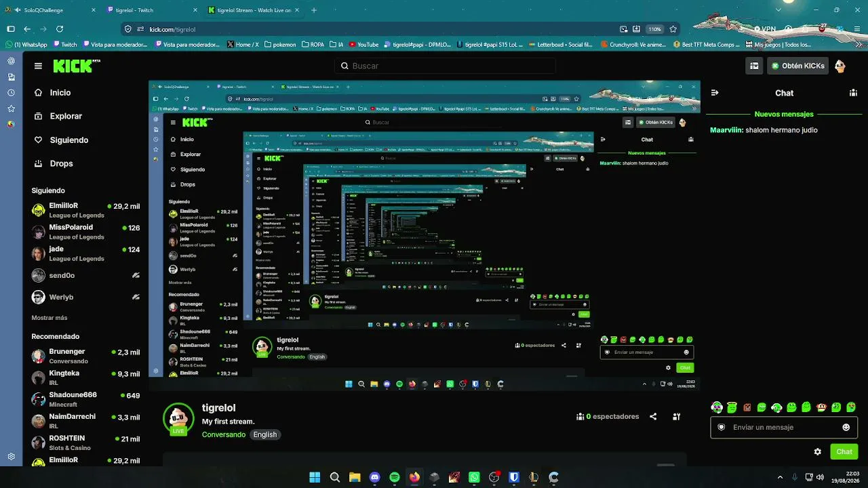The height and width of the screenshot is (488, 868).
Task: Open browser sidebar settings gear
Action: click(x=11, y=457)
